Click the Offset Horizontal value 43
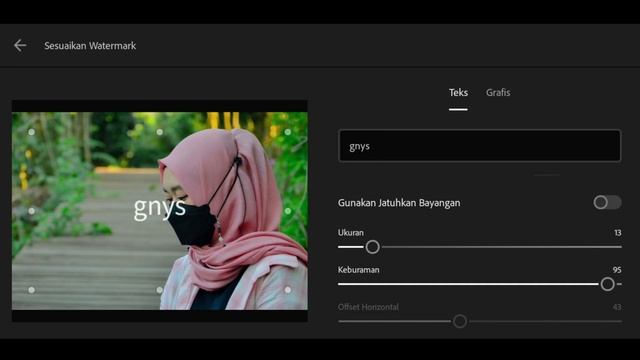Viewport: 640px width, 360px height. point(617,307)
